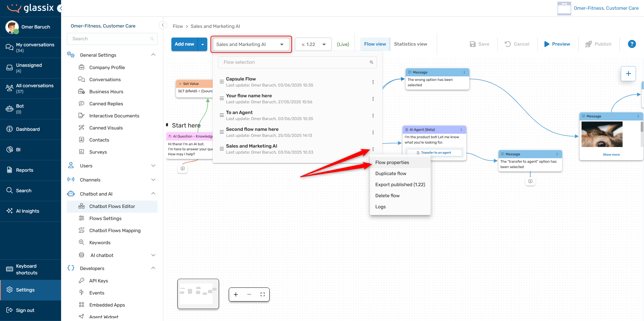
Task: Click Show more on image message node
Action: pyautogui.click(x=611, y=155)
